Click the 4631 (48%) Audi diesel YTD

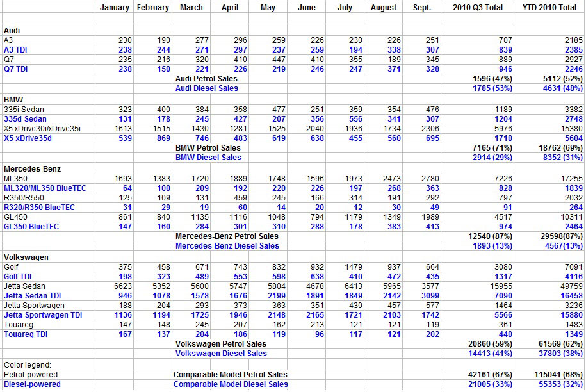tap(562, 88)
